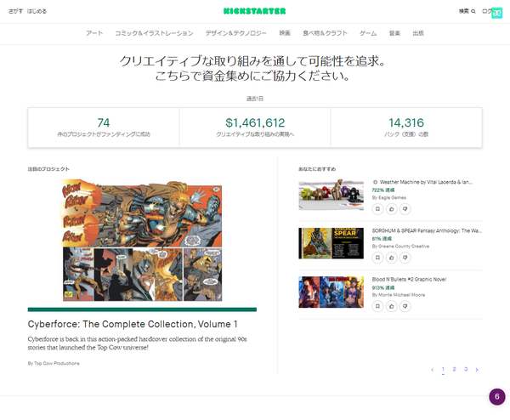Viewport: 510px width, 420px height.
Task: Select recommendations page 1
Action: tap(443, 369)
